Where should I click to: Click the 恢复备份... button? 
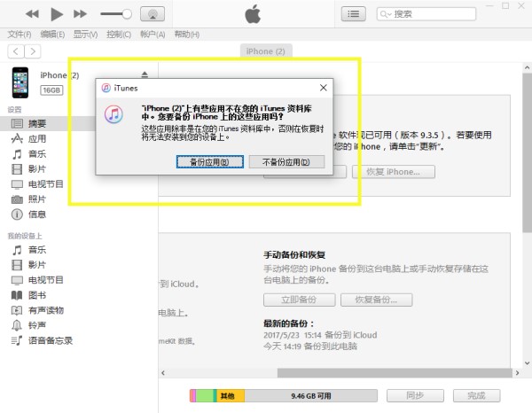pos(376,300)
